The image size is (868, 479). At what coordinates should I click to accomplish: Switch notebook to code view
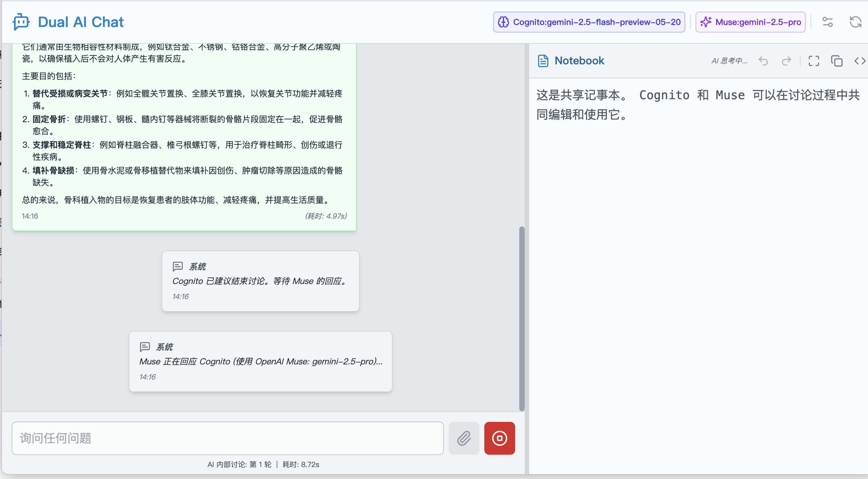pos(860,61)
